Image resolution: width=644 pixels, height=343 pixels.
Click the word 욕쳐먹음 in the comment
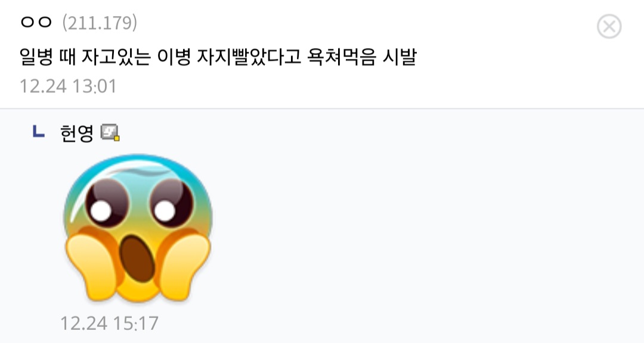click(341, 57)
